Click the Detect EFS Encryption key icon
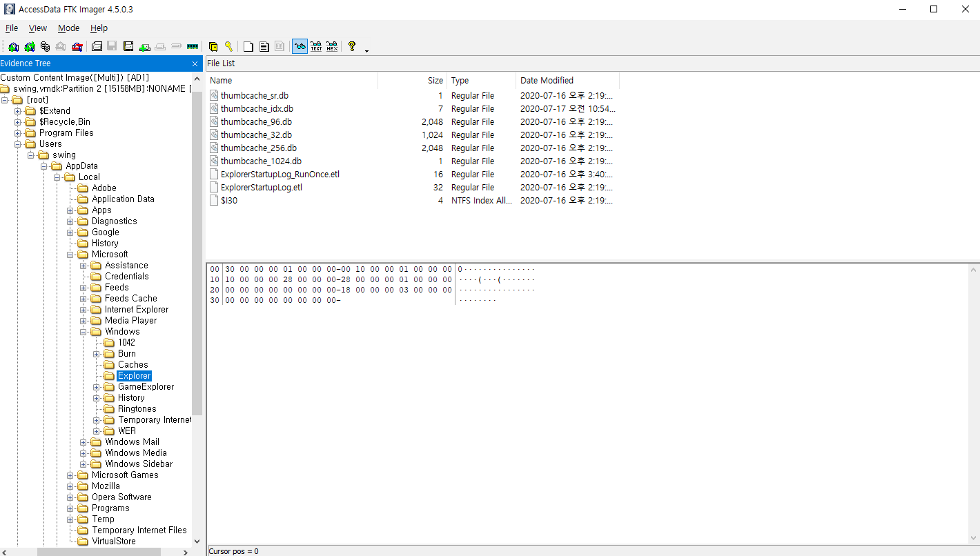 point(228,46)
